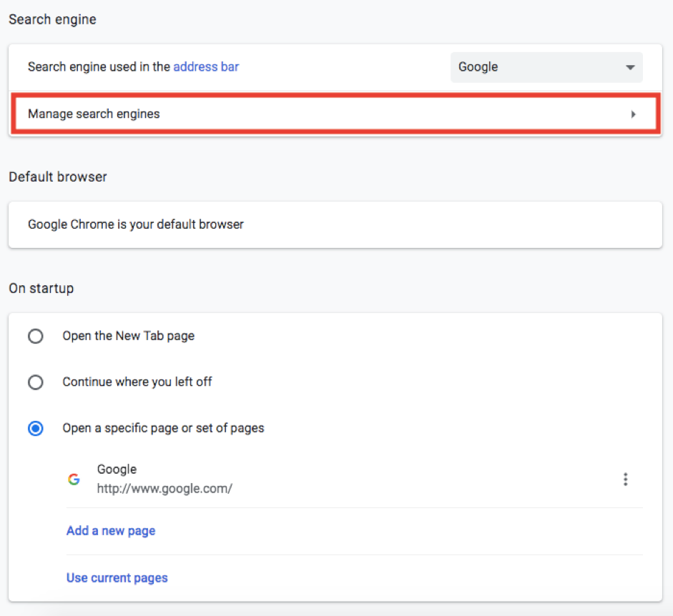Choose the 'Continue where you left off' radio button
The height and width of the screenshot is (616, 673).
[x=35, y=382]
